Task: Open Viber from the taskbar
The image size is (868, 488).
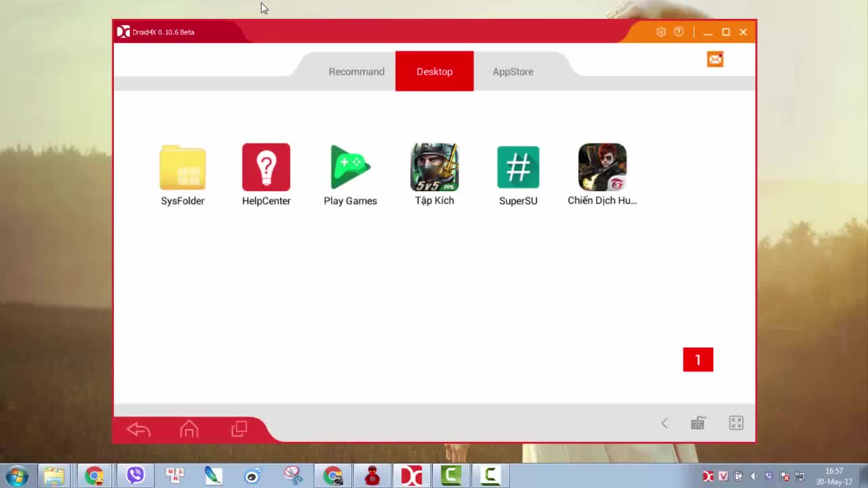Action: click(x=136, y=476)
